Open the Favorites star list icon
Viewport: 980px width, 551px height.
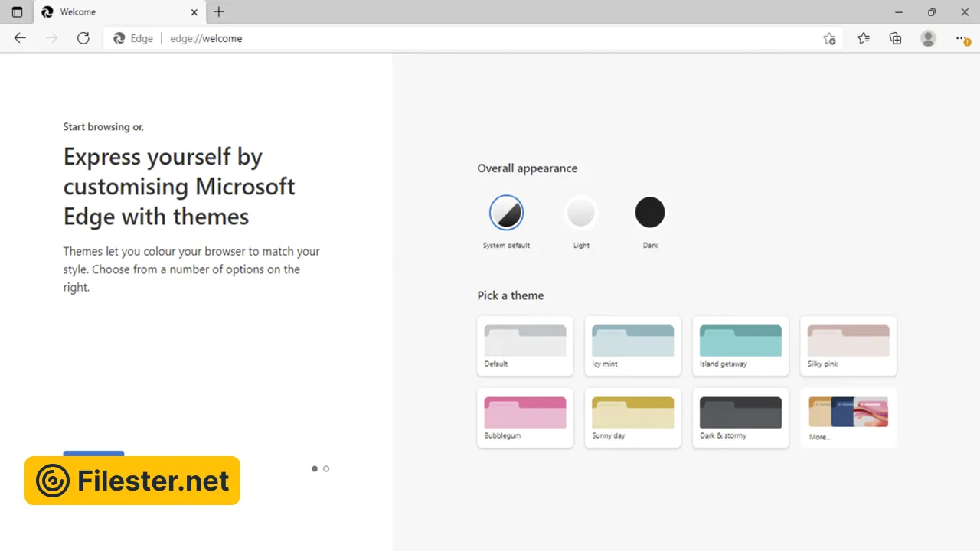[x=864, y=38]
